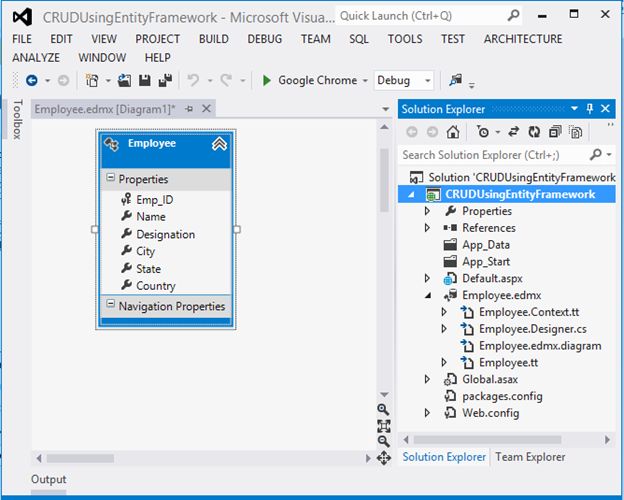This screenshot has height=500, width=624.
Task: Click the Solution Explorer Back arrow icon
Action: (x=412, y=132)
